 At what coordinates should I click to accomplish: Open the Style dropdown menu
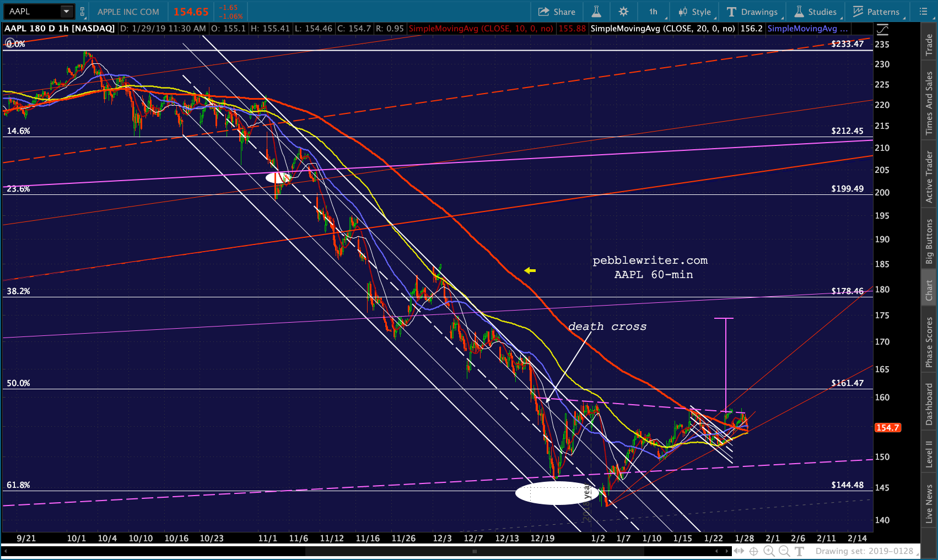pos(696,12)
